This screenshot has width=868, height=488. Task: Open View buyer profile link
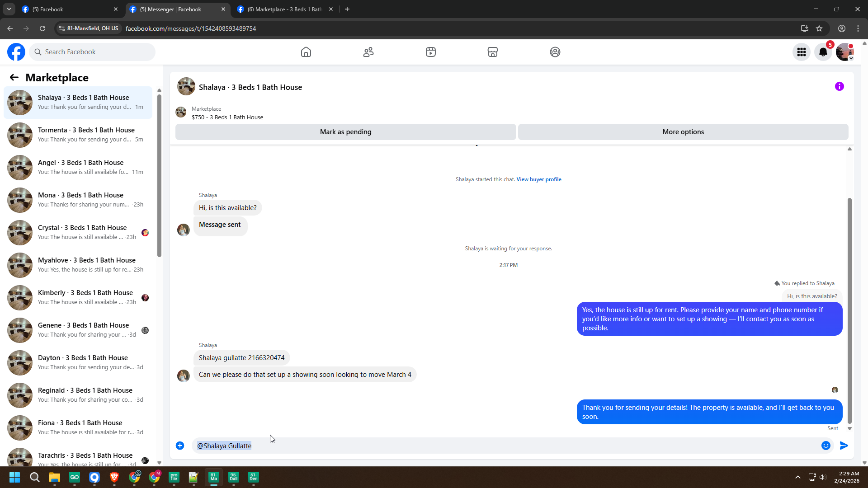[x=539, y=179]
